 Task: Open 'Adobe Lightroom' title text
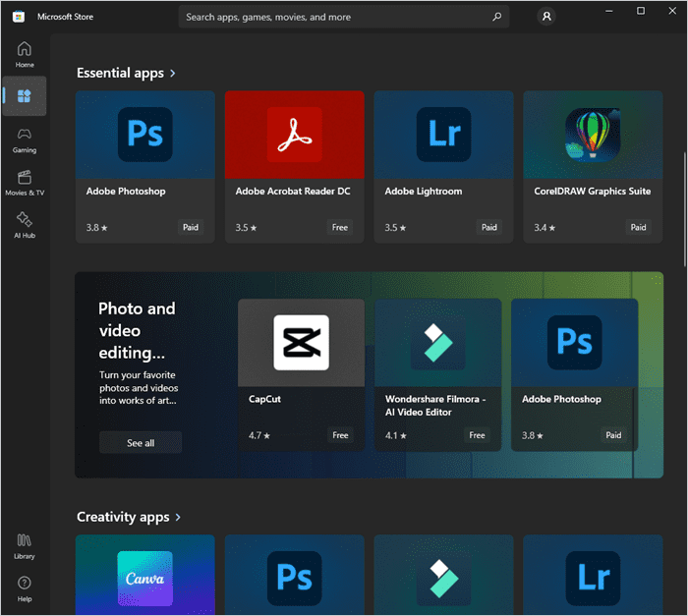pyautogui.click(x=424, y=192)
